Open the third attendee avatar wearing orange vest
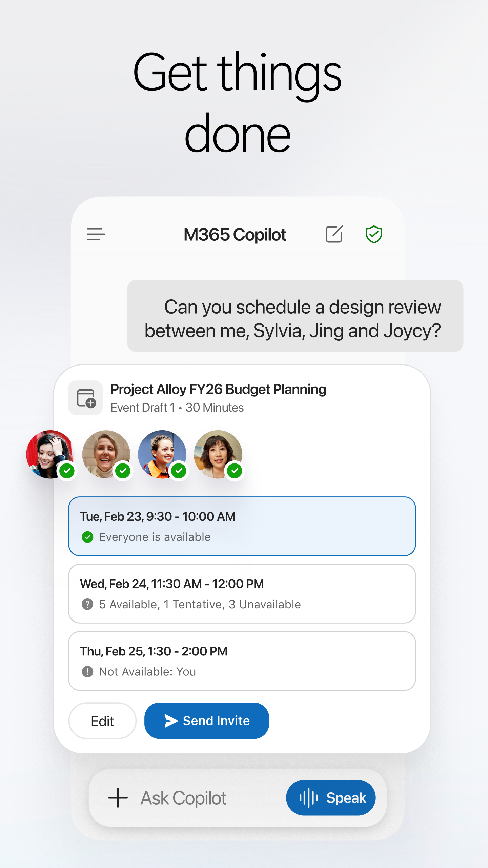The height and width of the screenshot is (868, 488). tap(162, 454)
